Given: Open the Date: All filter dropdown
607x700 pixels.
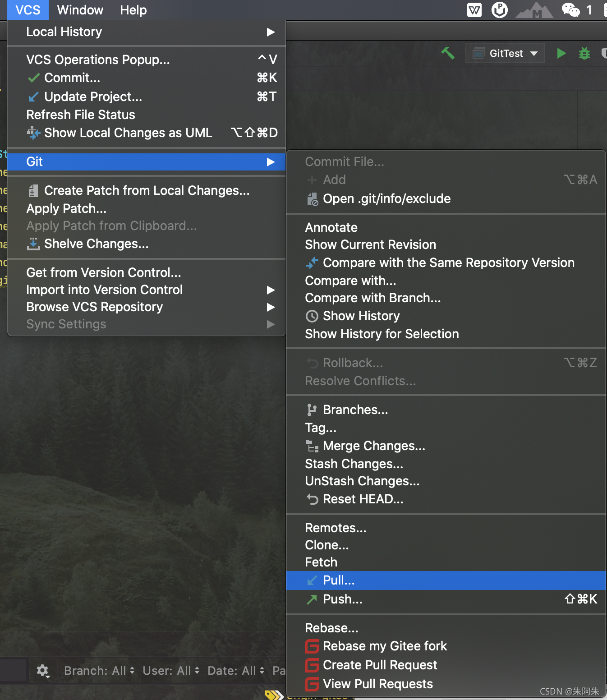Looking at the screenshot, I should tap(236, 671).
